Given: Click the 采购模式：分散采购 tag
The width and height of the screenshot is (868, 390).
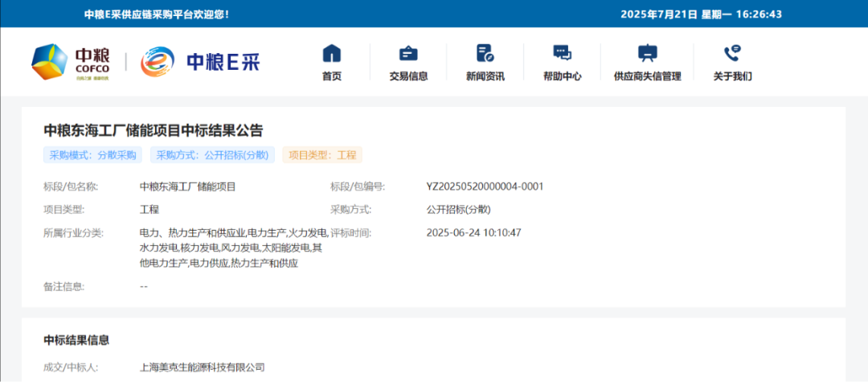Looking at the screenshot, I should coord(93,155).
